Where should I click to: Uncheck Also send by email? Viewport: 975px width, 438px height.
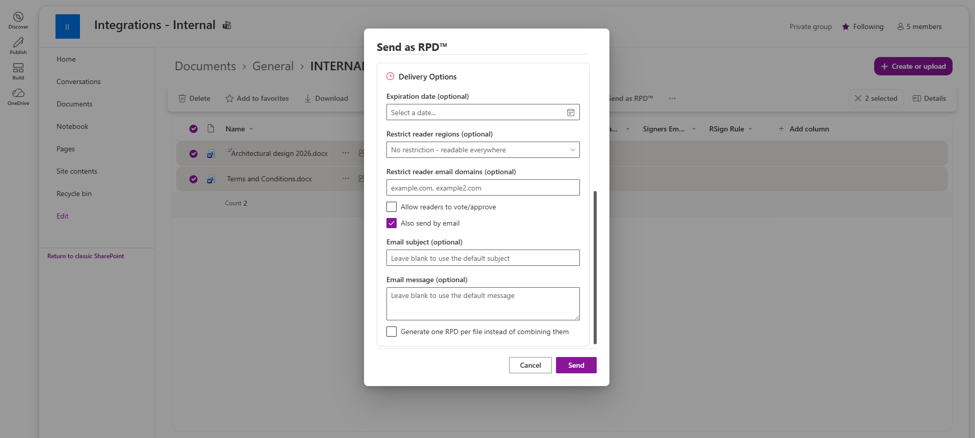point(391,223)
